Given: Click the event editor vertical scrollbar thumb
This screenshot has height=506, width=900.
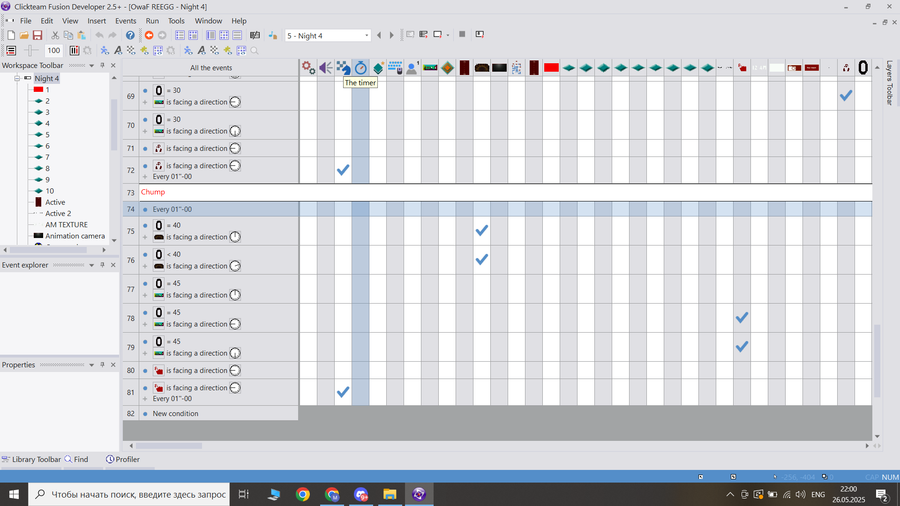Looking at the screenshot, I should tap(876, 361).
